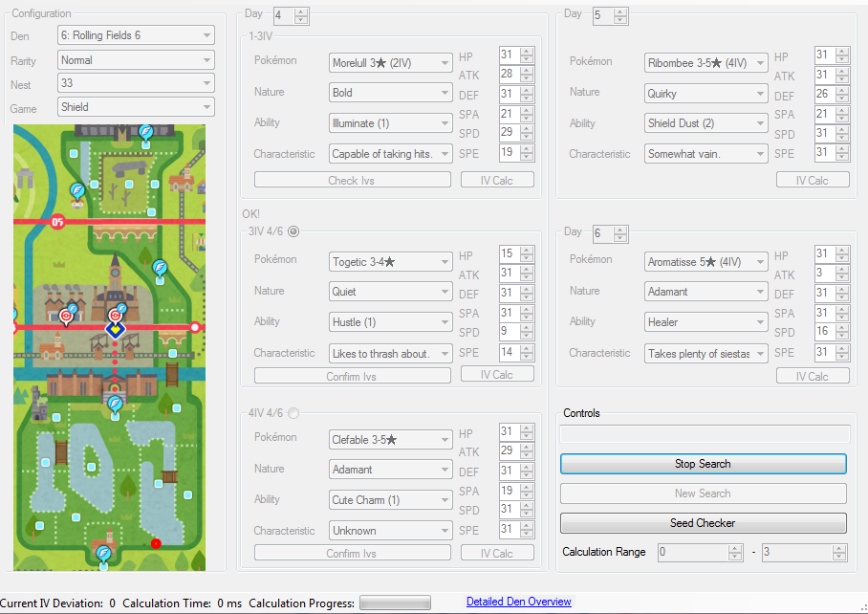Open the Game dropdown showing Shield

tap(136, 107)
